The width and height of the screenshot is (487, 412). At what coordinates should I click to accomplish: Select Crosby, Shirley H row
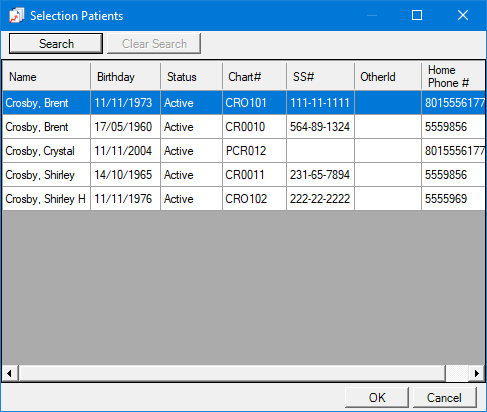coord(244,199)
